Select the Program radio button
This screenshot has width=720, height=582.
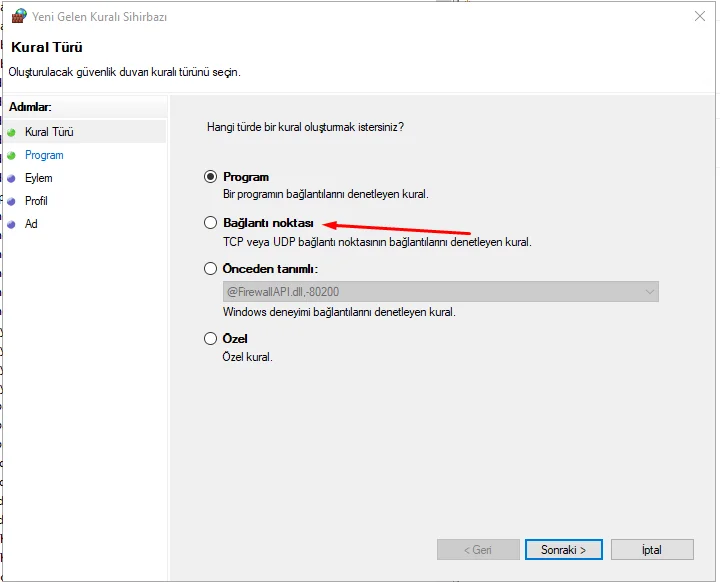[x=210, y=177]
